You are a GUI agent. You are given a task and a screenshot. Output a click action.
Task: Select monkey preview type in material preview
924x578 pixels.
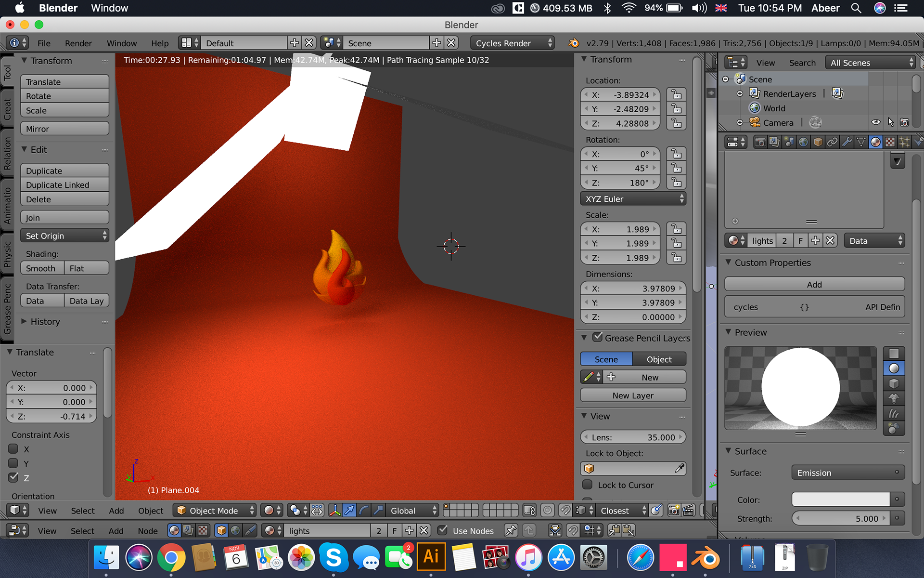tap(894, 398)
